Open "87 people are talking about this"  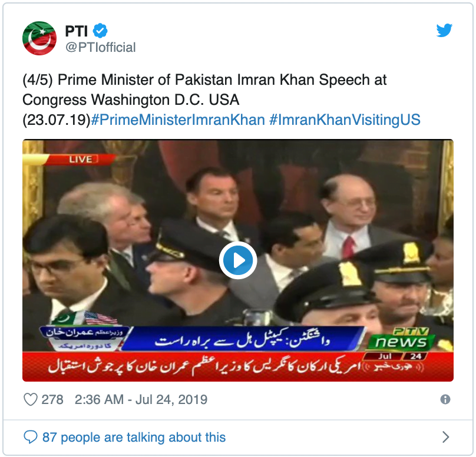point(134,438)
